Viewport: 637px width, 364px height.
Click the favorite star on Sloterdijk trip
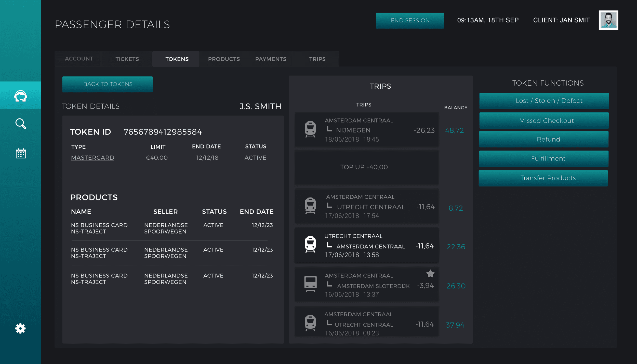[430, 274]
